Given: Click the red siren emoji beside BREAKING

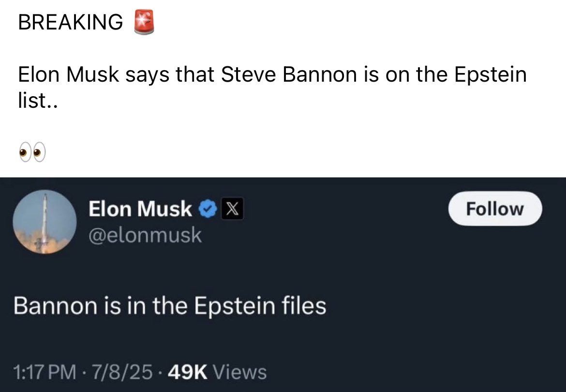Looking at the screenshot, I should (x=144, y=22).
